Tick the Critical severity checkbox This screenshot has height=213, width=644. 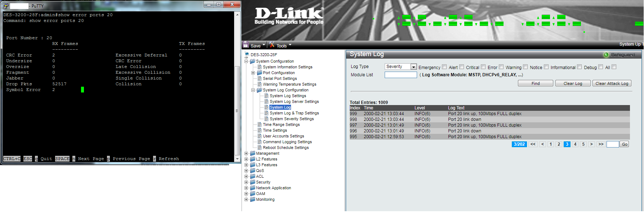[x=483, y=67]
